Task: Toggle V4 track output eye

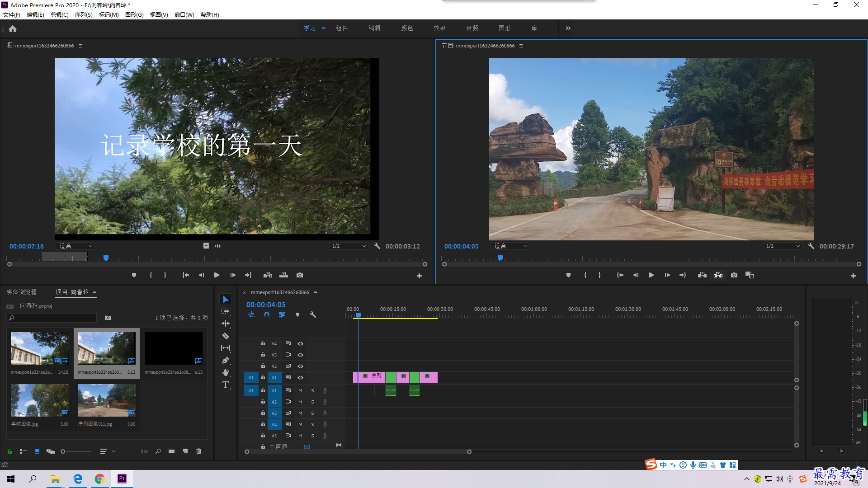Action: point(300,343)
